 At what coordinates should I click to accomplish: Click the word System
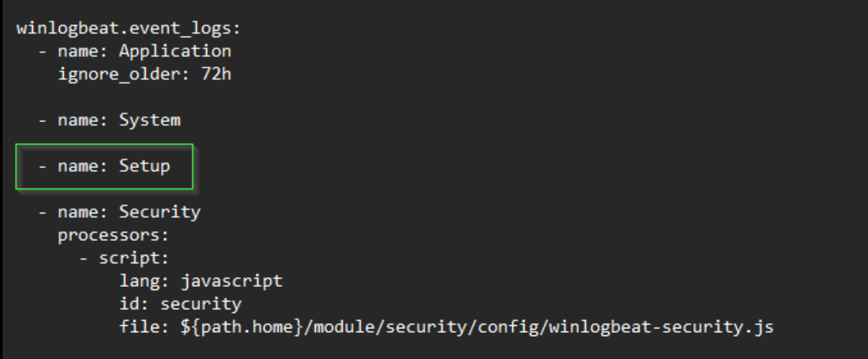pyautogui.click(x=150, y=120)
